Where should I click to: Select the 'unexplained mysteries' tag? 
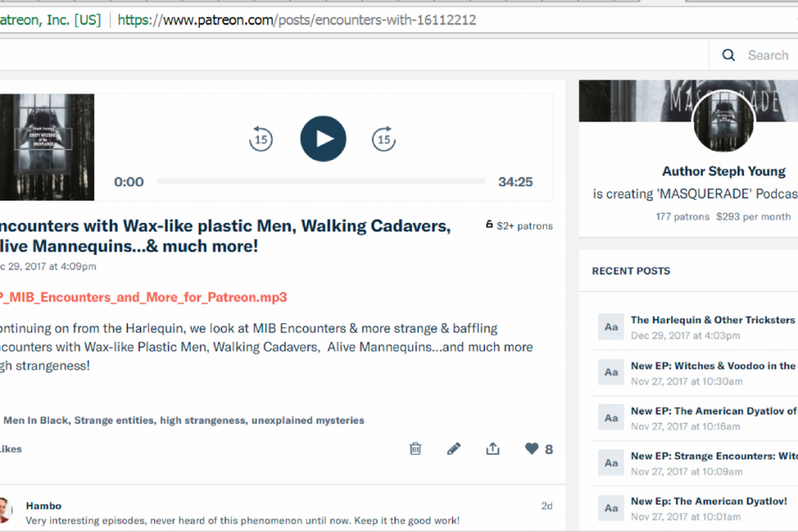coord(308,420)
